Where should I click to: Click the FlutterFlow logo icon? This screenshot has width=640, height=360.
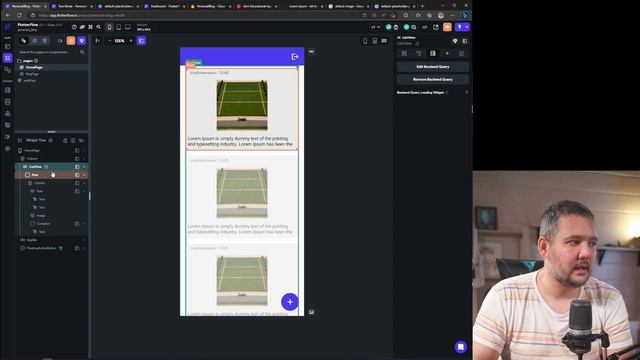(7, 27)
